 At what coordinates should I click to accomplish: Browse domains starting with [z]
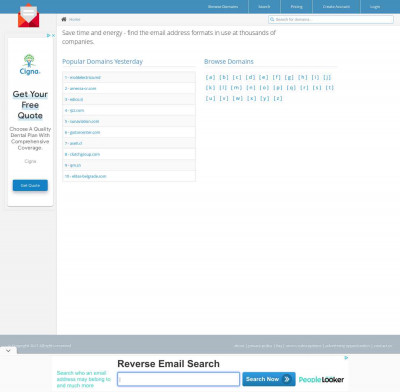tap(278, 98)
